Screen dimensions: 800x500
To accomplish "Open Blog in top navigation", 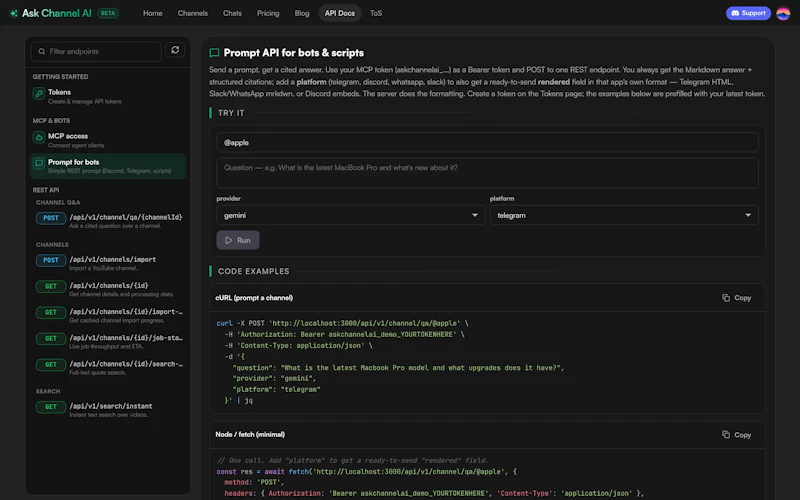I will pos(302,13).
